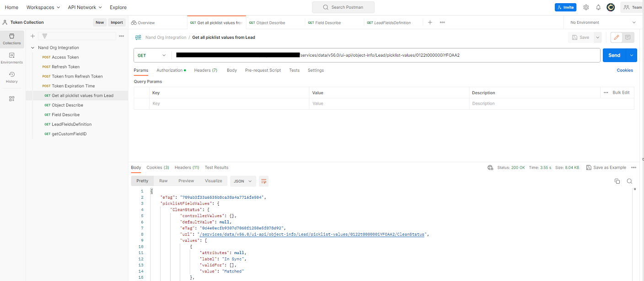Screen dimensions: 644x281
Task: Click the Invite button
Action: pos(566,7)
